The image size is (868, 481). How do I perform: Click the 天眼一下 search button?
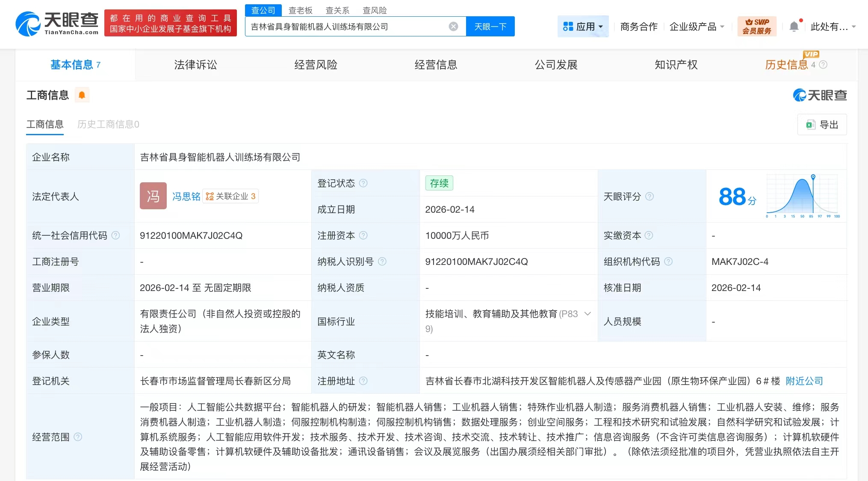click(490, 27)
